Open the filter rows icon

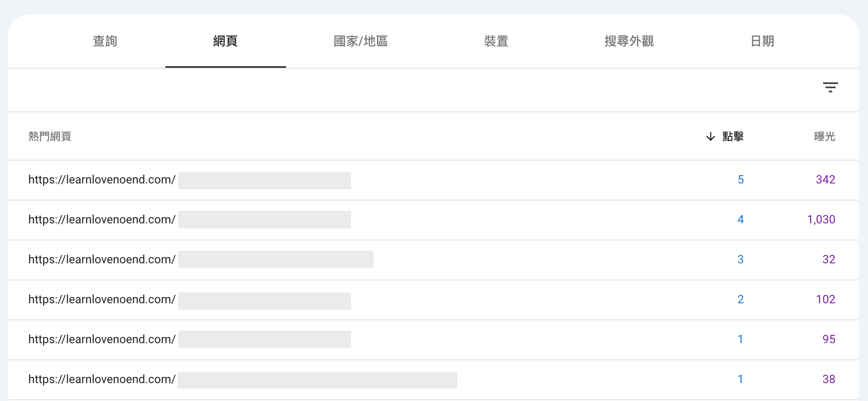coord(830,87)
